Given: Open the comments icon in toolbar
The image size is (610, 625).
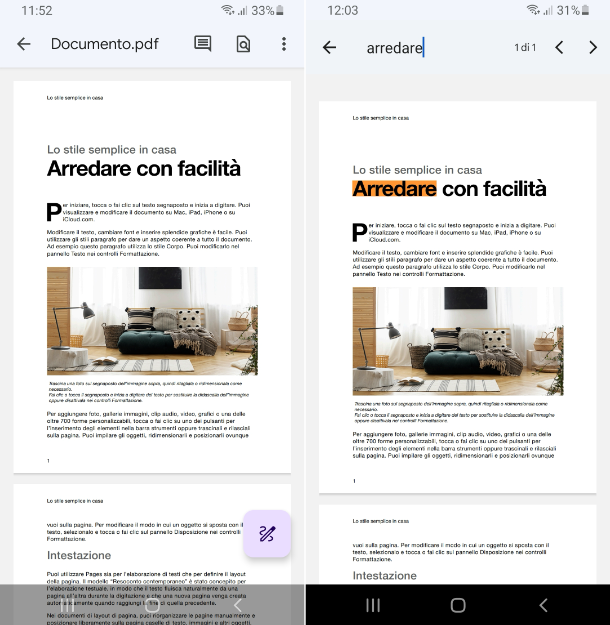Looking at the screenshot, I should coord(203,43).
